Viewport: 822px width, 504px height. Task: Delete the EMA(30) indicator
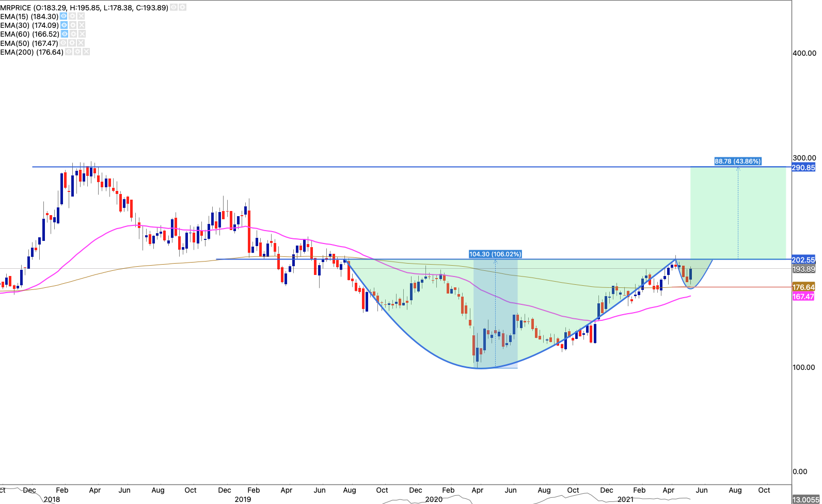tap(82, 25)
